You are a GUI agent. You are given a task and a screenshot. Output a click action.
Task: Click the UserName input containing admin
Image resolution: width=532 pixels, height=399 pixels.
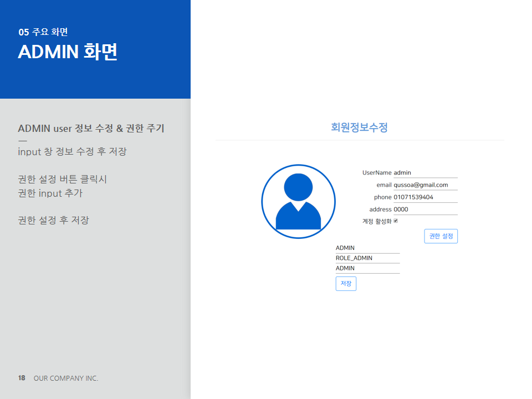pyautogui.click(x=425, y=173)
